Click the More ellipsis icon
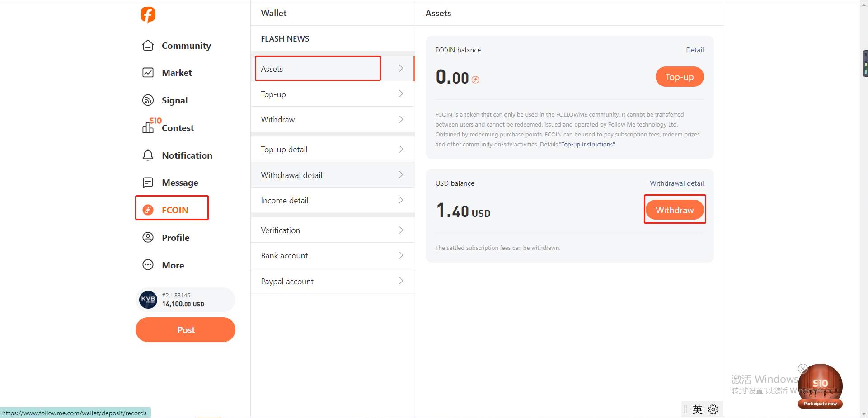Image resolution: width=868 pixels, height=418 pixels. coord(148,265)
